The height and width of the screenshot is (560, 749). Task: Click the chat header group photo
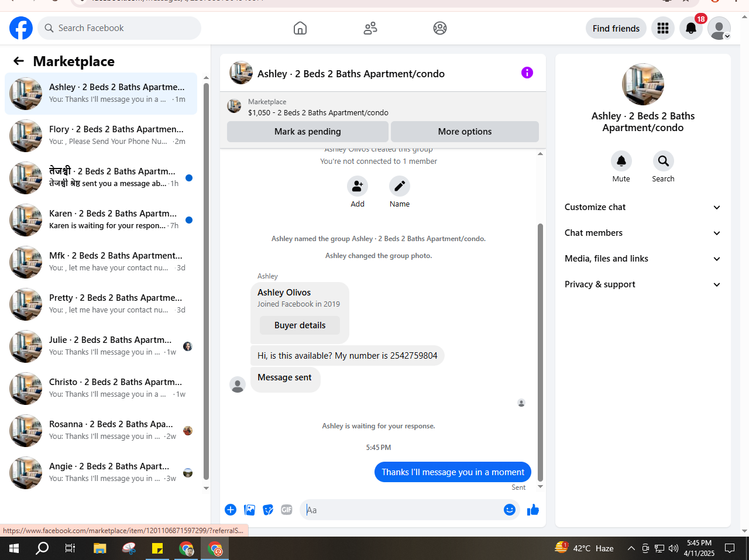(x=241, y=73)
